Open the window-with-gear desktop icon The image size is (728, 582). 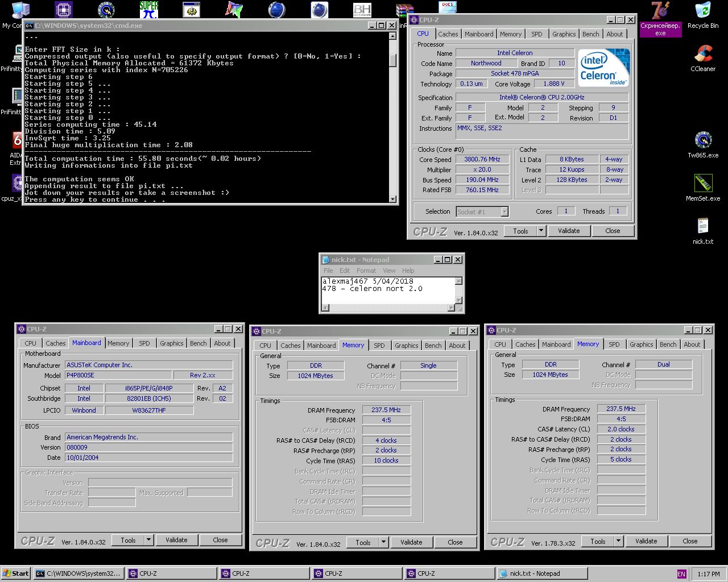tap(191, 10)
